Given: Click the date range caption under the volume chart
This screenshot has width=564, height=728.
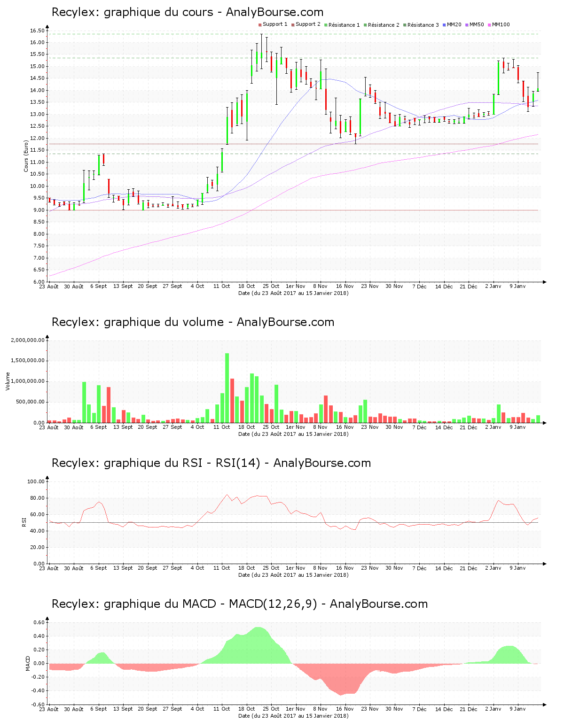Looking at the screenshot, I should (293, 434).
